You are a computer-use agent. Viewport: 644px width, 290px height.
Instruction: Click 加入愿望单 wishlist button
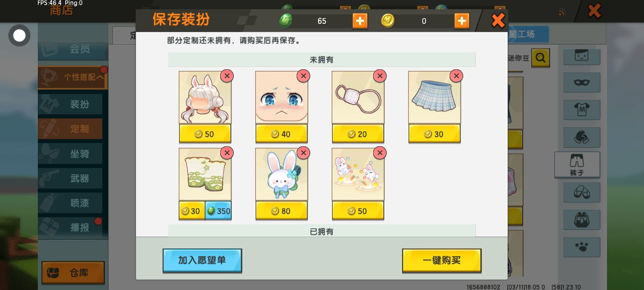[202, 261]
